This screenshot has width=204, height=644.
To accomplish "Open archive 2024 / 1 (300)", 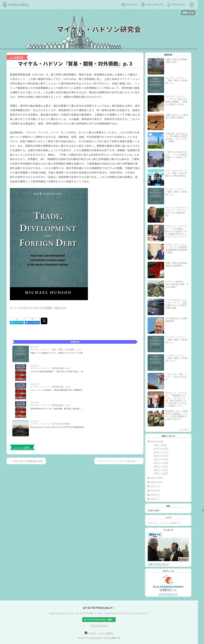I will (161, 473).
